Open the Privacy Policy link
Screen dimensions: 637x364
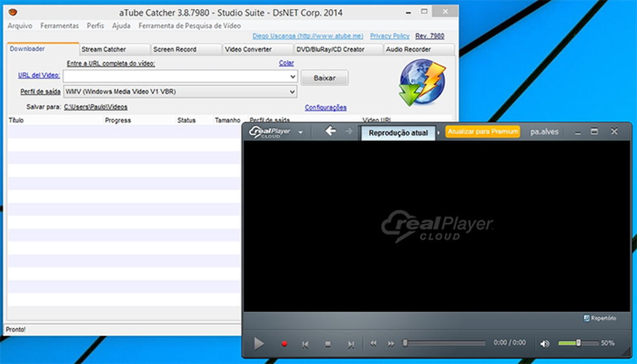[x=390, y=36]
